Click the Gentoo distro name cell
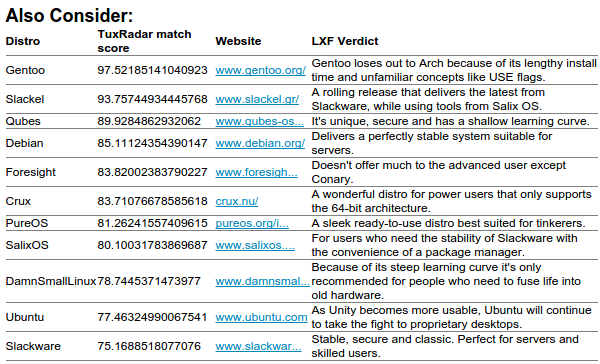This screenshot has height=364, width=600. coord(25,70)
